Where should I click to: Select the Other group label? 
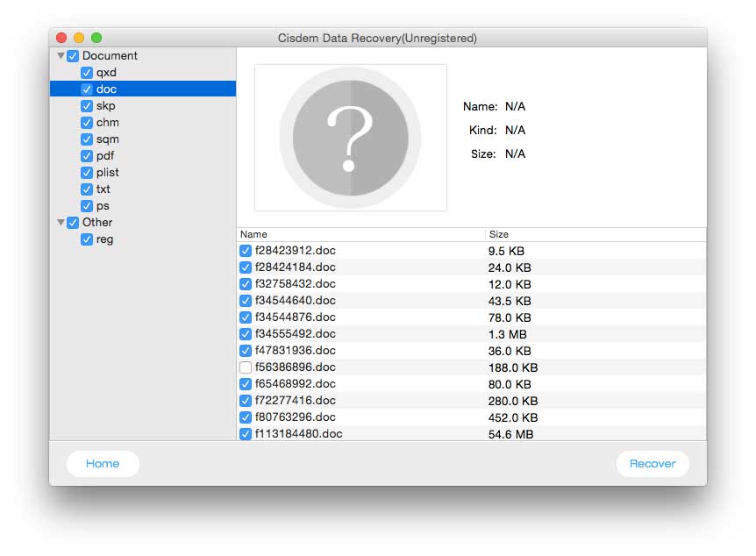[97, 222]
